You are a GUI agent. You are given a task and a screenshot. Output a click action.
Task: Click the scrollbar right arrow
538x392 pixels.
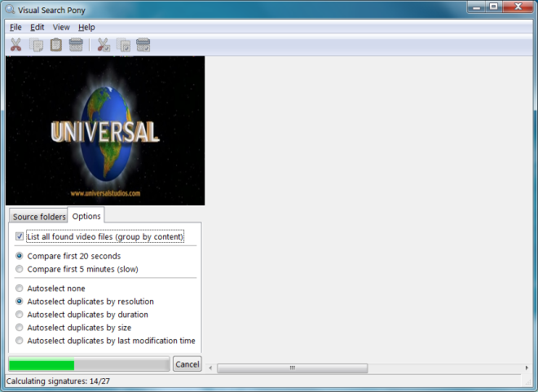(527, 368)
